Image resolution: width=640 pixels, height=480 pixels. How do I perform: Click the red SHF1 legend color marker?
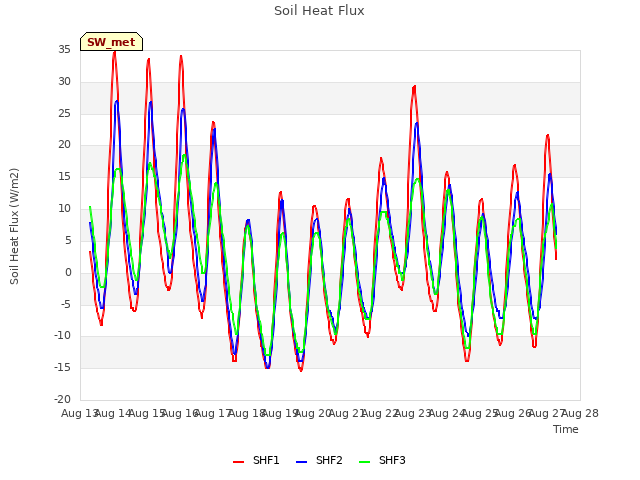coord(238,462)
